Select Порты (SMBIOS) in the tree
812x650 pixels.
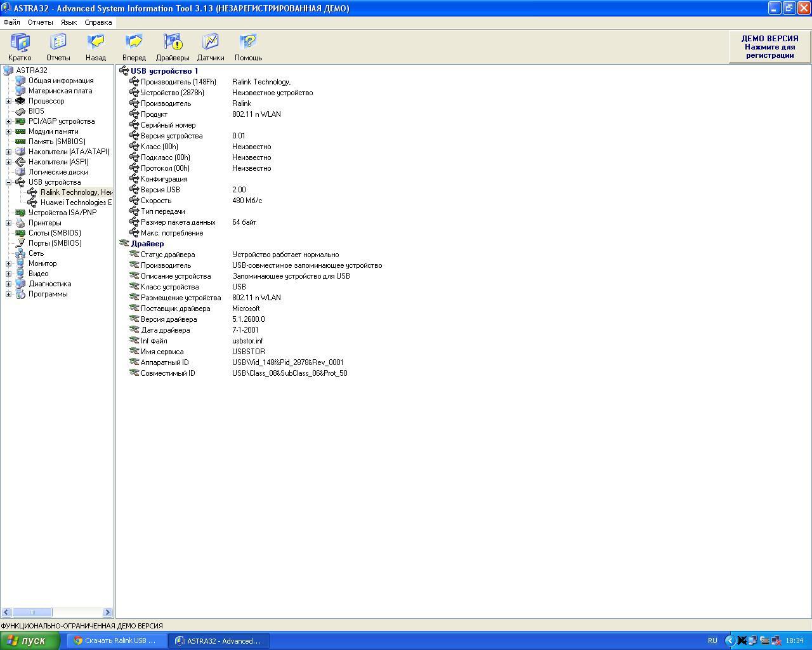click(x=55, y=243)
